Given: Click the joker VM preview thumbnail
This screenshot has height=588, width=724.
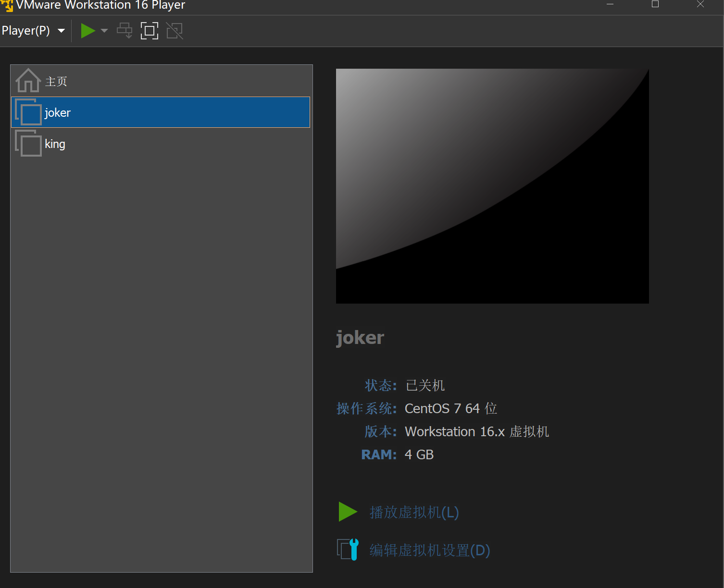Looking at the screenshot, I should click(492, 186).
